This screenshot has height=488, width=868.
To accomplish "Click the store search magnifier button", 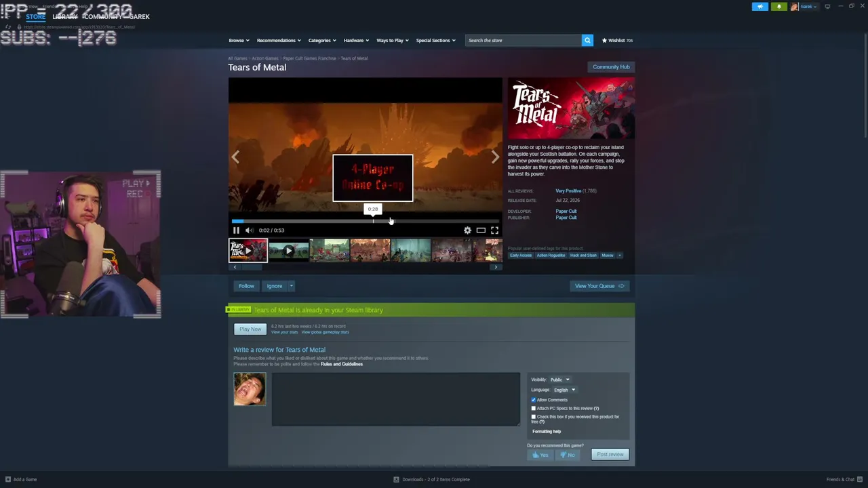I will pyautogui.click(x=587, y=41).
